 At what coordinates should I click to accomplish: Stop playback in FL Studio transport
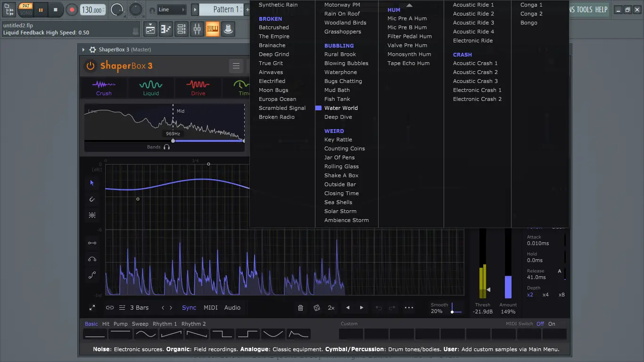(55, 9)
